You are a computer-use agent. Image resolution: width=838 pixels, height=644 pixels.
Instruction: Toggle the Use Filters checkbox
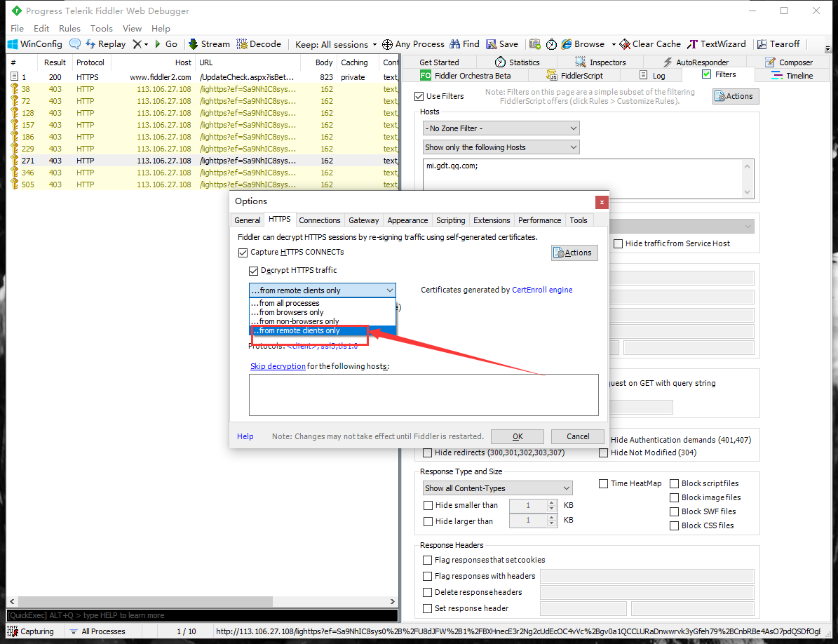click(419, 97)
